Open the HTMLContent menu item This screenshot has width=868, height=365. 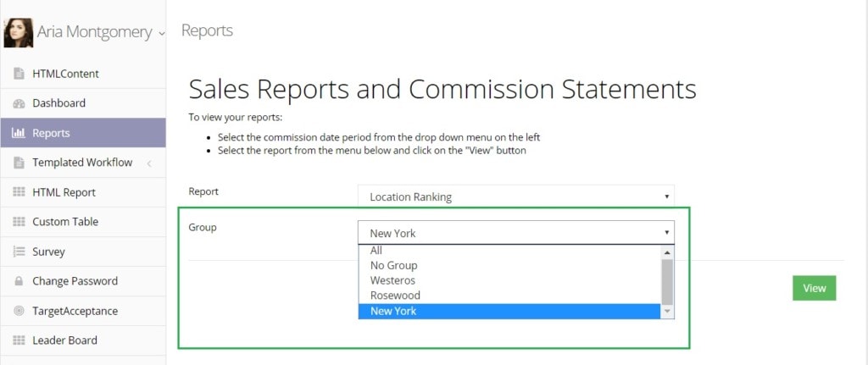click(83, 74)
